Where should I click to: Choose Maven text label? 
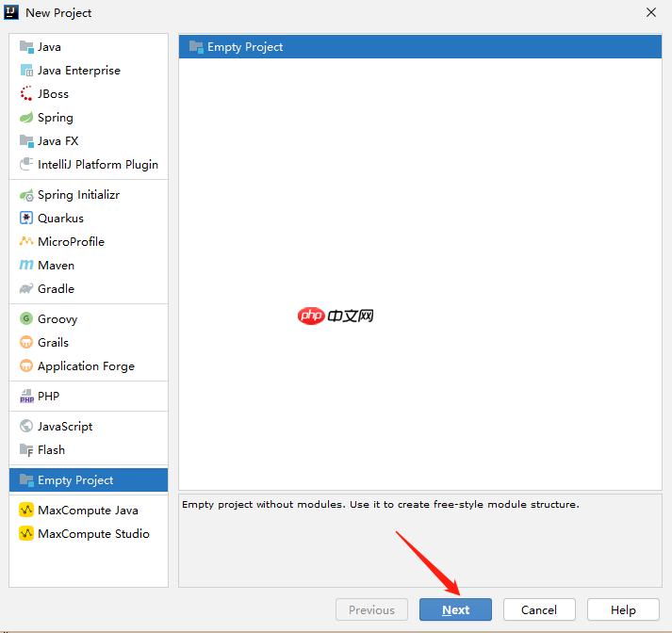click(57, 265)
